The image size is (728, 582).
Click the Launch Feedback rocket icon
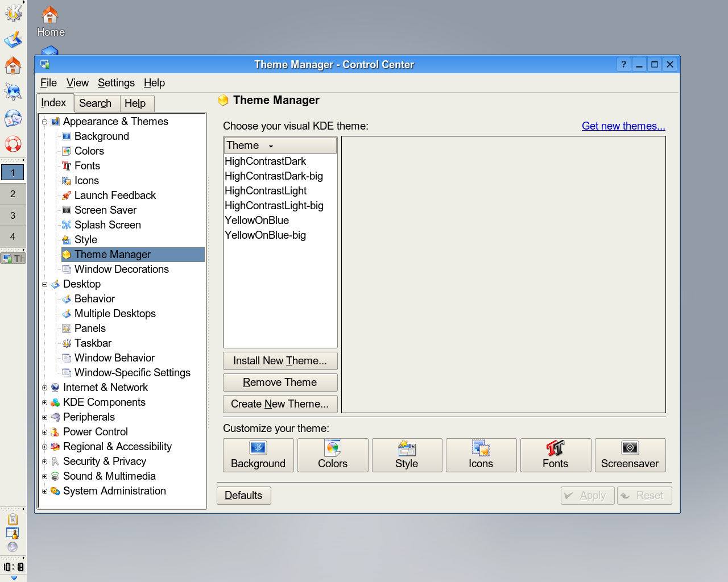(67, 196)
